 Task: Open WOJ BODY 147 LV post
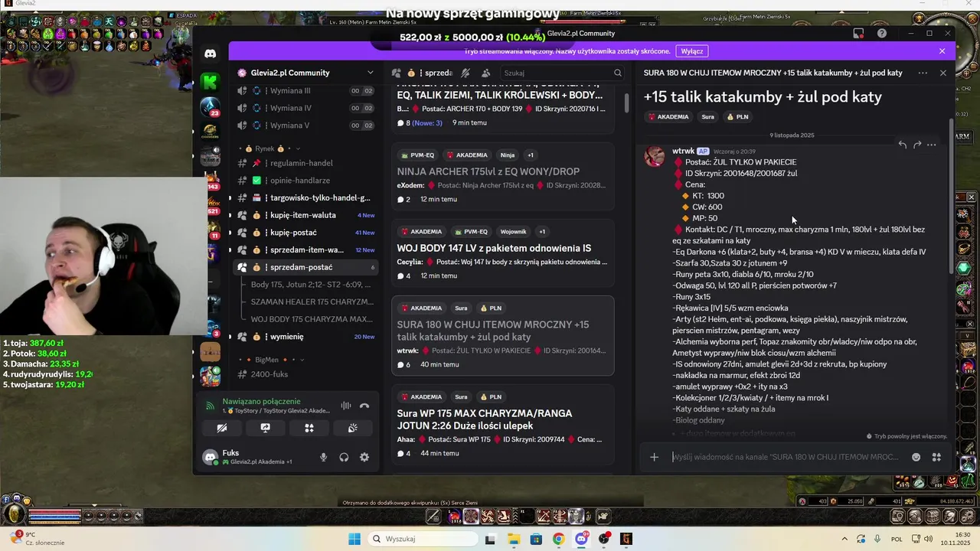(503, 254)
